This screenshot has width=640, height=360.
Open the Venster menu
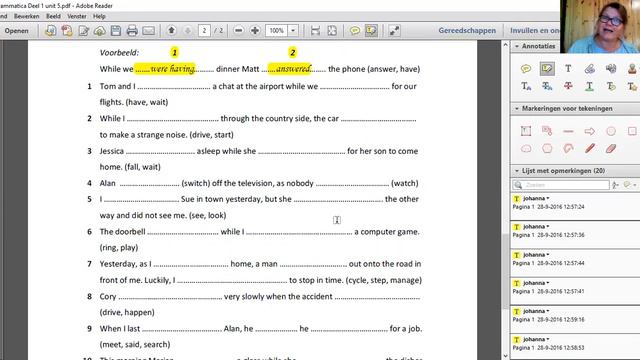pos(77,16)
